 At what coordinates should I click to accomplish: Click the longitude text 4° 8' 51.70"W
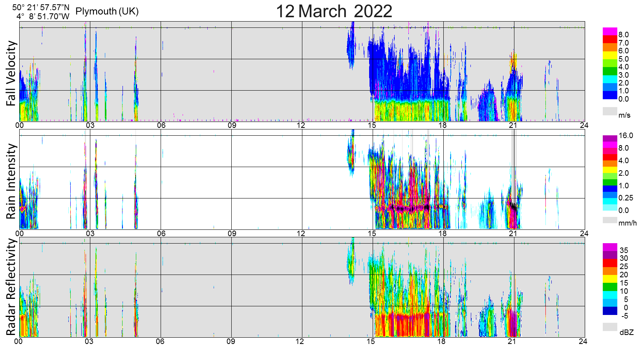coord(43,16)
